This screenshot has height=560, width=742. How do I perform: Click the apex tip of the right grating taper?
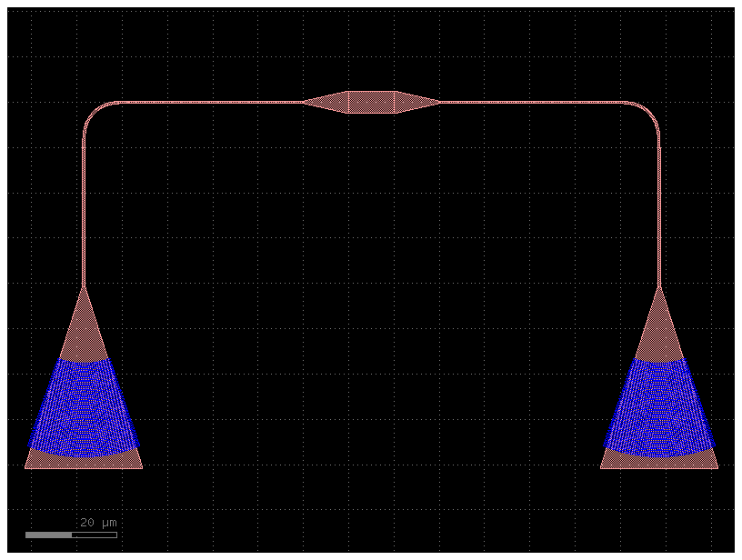click(x=657, y=291)
